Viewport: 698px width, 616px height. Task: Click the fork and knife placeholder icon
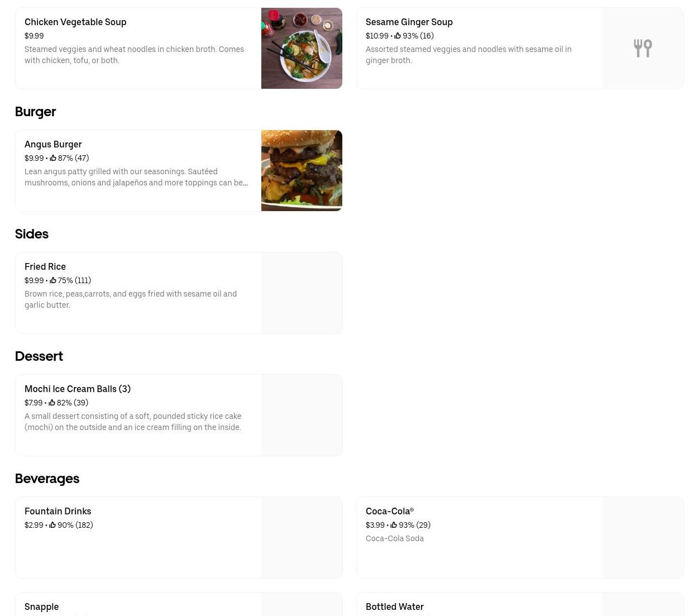coord(643,48)
